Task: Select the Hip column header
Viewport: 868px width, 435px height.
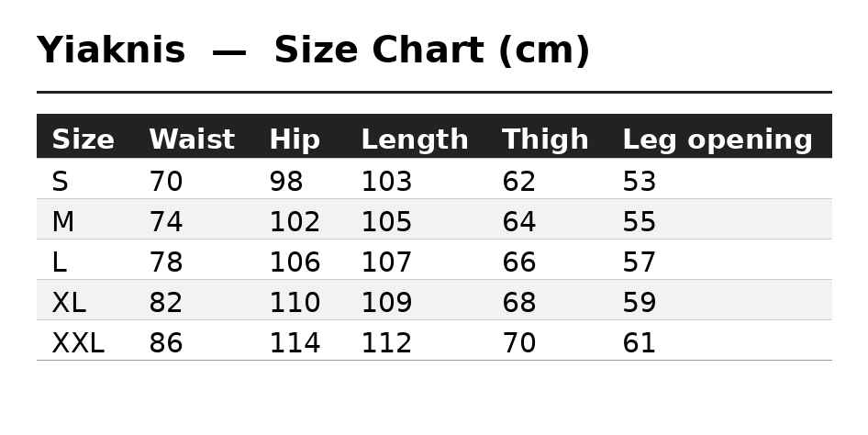Action: click(x=295, y=139)
